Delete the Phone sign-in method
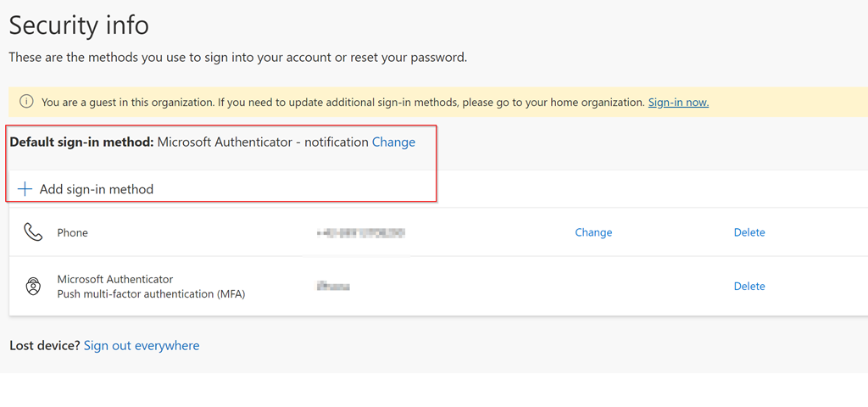 (749, 232)
